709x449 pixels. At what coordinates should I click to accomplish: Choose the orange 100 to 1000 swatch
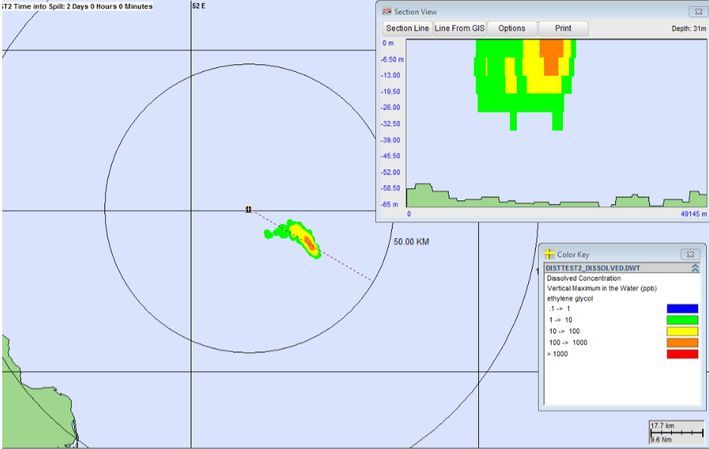681,342
